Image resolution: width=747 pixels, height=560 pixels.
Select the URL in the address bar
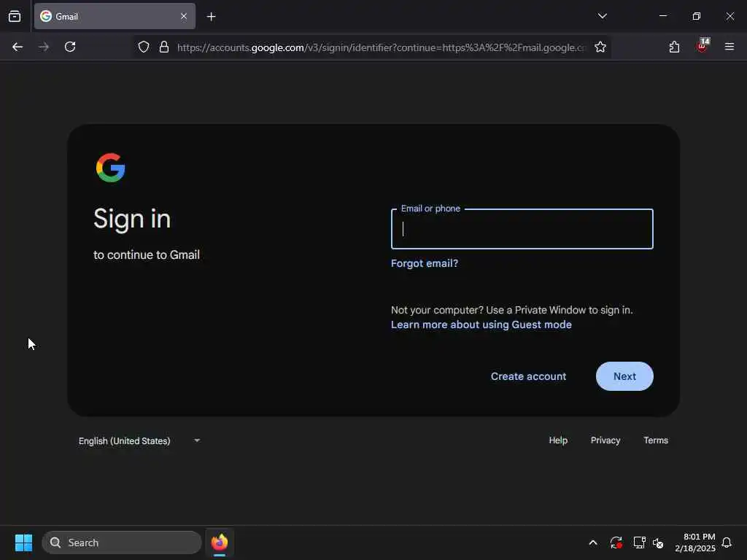click(x=381, y=47)
